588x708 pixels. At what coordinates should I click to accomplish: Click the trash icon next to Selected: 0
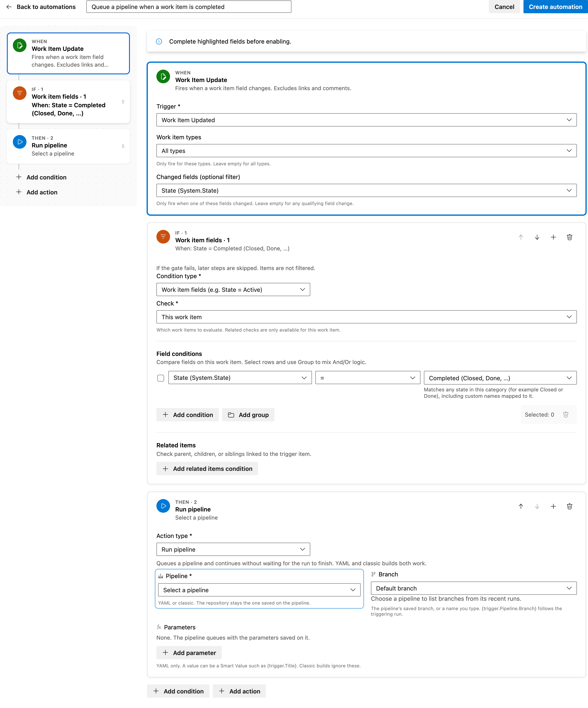[x=566, y=415]
